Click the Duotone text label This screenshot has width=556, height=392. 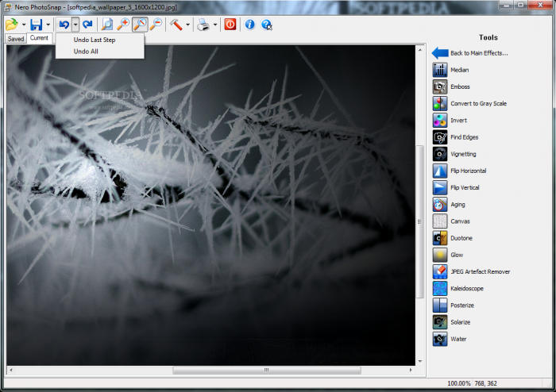461,238
